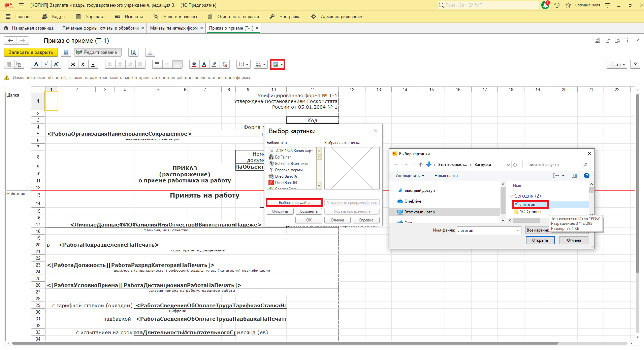Click the hamburger menu icon beside the 1C logo
The height and width of the screenshot is (350, 644).
pyautogui.click(x=21, y=5)
